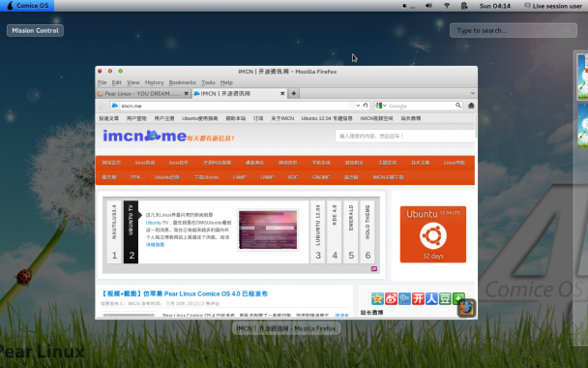
Task: Select slider panel 3 LUBUNTU 12.04
Action: coord(317,232)
